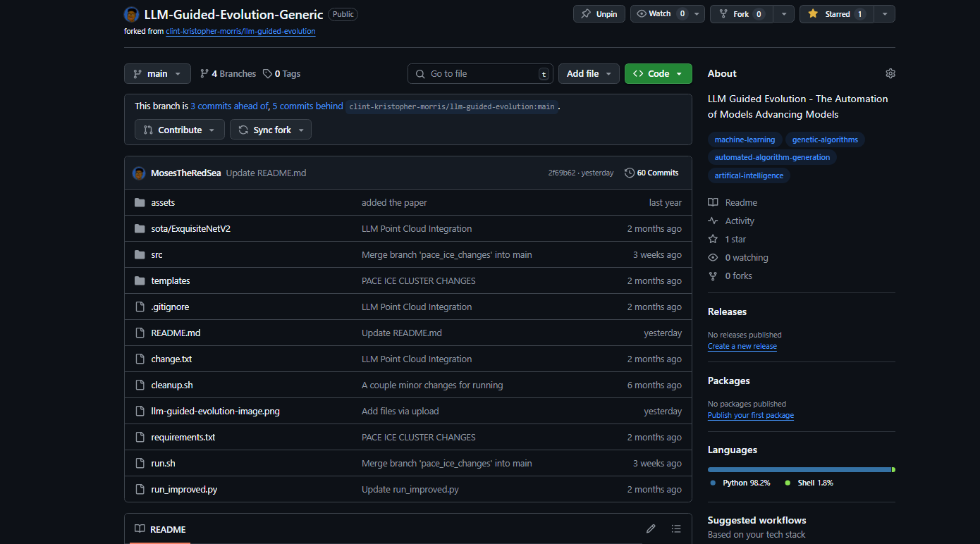The width and height of the screenshot is (980, 544).
Task: Open the llm-guided-evolution-image.png file
Action: [215, 411]
